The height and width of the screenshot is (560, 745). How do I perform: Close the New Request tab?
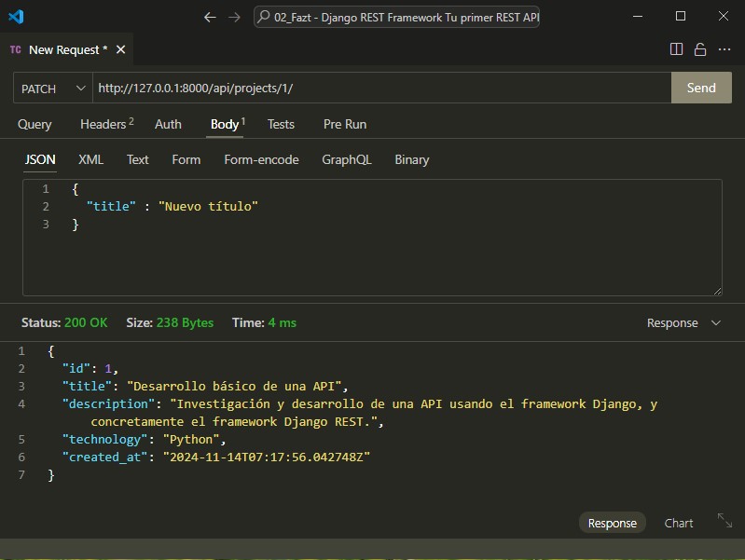(x=120, y=49)
